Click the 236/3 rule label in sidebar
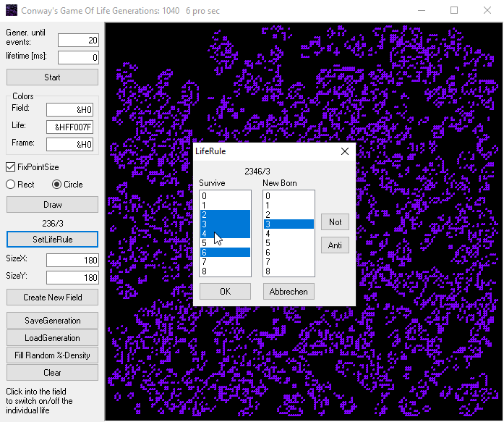This screenshot has height=422, width=504. pos(53,223)
